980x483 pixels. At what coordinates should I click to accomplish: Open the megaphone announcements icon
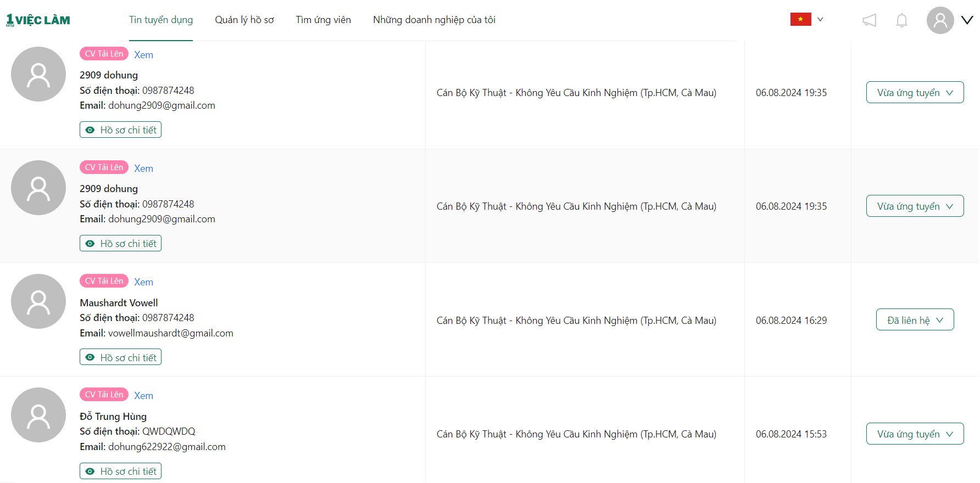(x=869, y=20)
